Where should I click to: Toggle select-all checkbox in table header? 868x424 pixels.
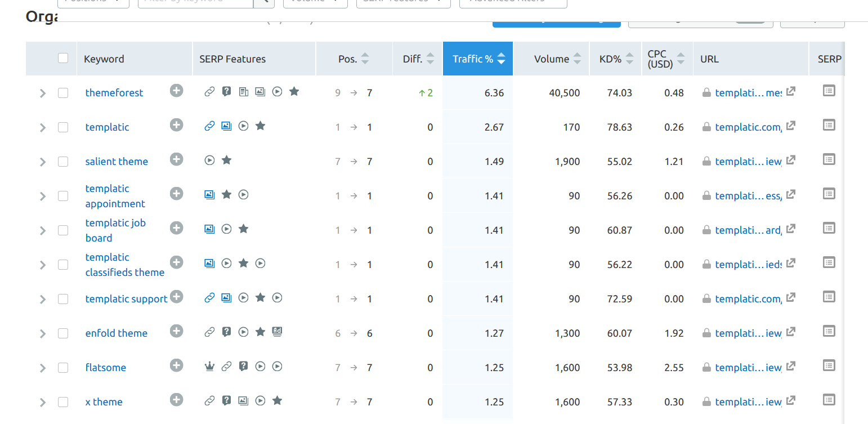(63, 58)
